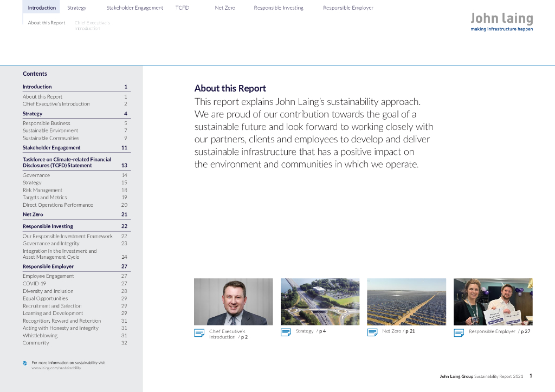Jump to Governance page 14 in Contents
Screen dimensions: 555x392
75,175
